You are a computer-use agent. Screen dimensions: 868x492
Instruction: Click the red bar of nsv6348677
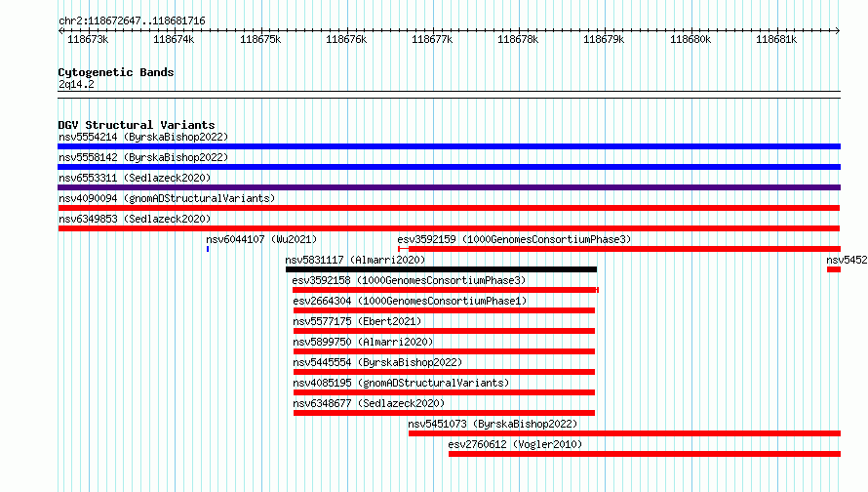[x=444, y=413]
